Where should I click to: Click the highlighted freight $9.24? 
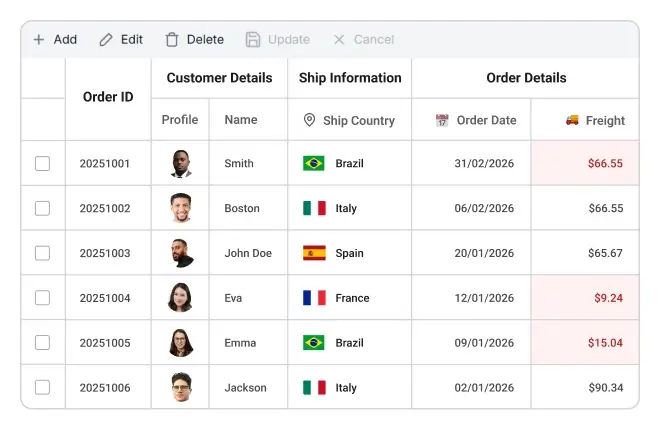(x=608, y=298)
